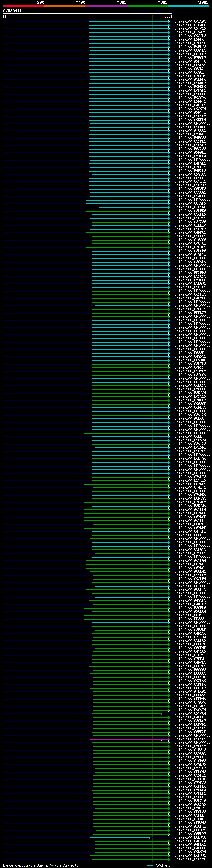Open hit UniRef100_Q8GYL5

pyautogui.click(x=190, y=51)
